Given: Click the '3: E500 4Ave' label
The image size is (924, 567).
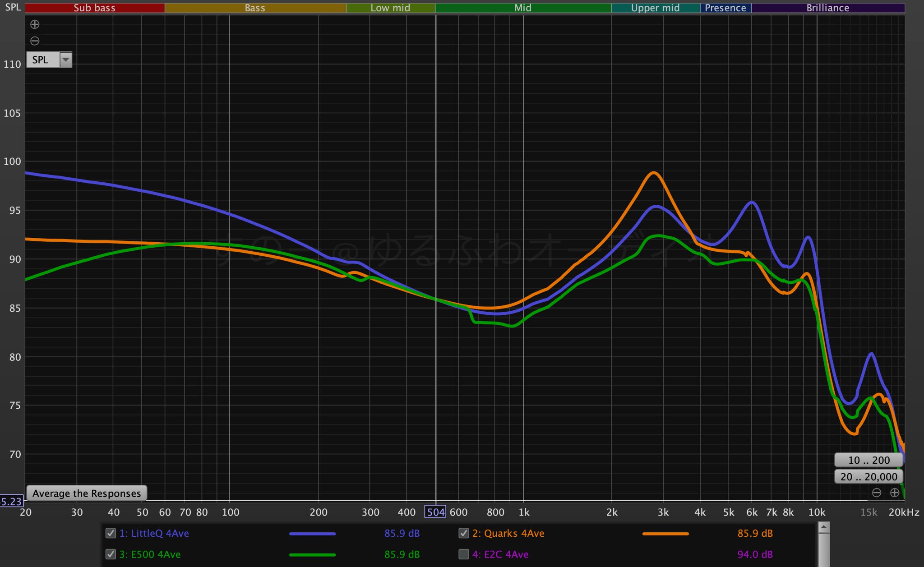Looking at the screenshot, I should (150, 554).
